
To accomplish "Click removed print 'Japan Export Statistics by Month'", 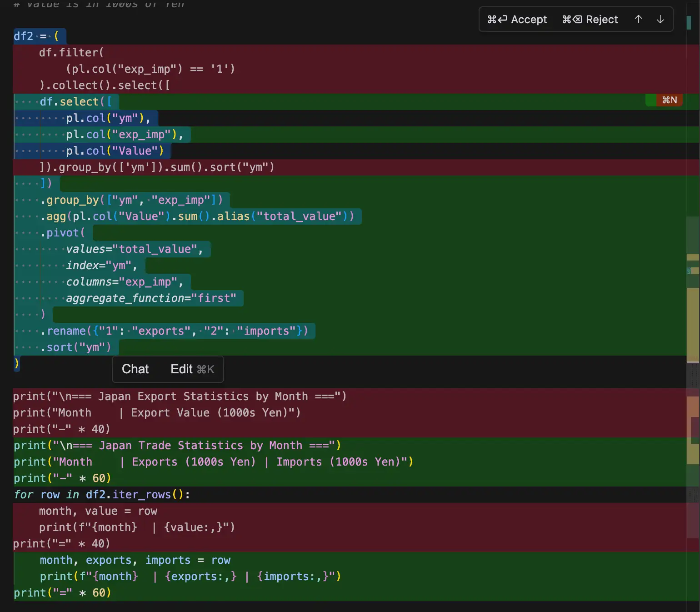I will pos(180,396).
